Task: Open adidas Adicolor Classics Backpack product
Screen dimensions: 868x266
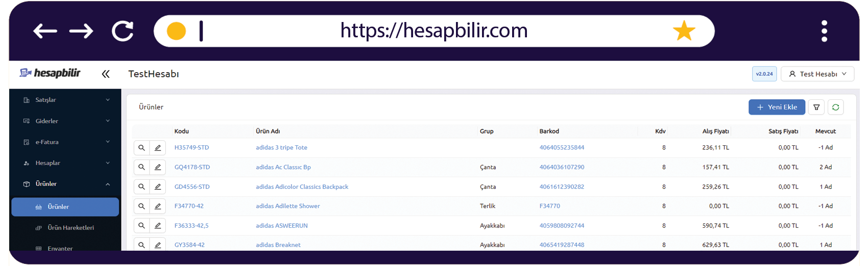Action: pyautogui.click(x=302, y=187)
